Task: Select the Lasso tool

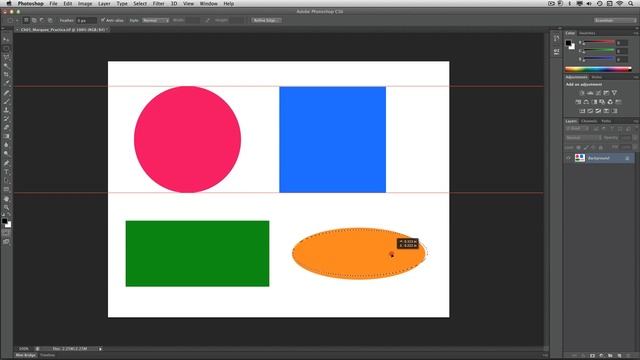Action: pyautogui.click(x=6, y=57)
